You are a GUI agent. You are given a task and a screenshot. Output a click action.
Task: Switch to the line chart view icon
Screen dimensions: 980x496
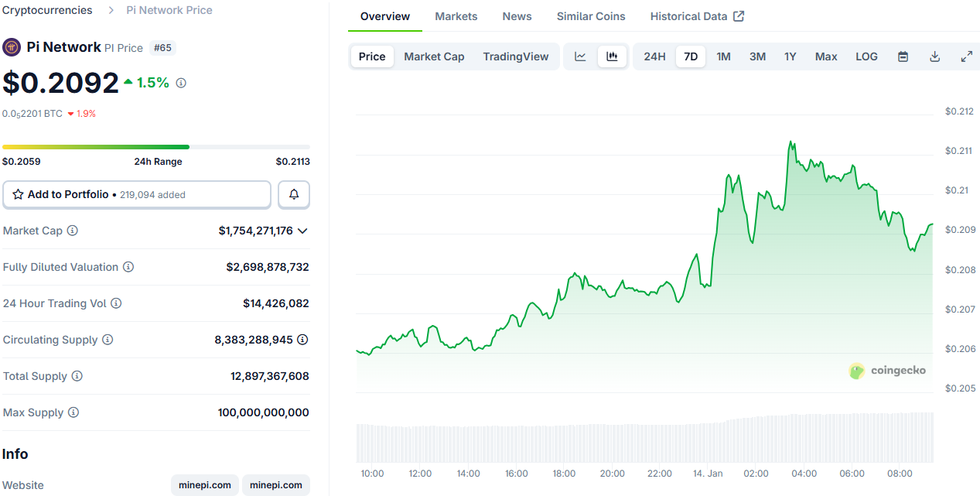[580, 56]
